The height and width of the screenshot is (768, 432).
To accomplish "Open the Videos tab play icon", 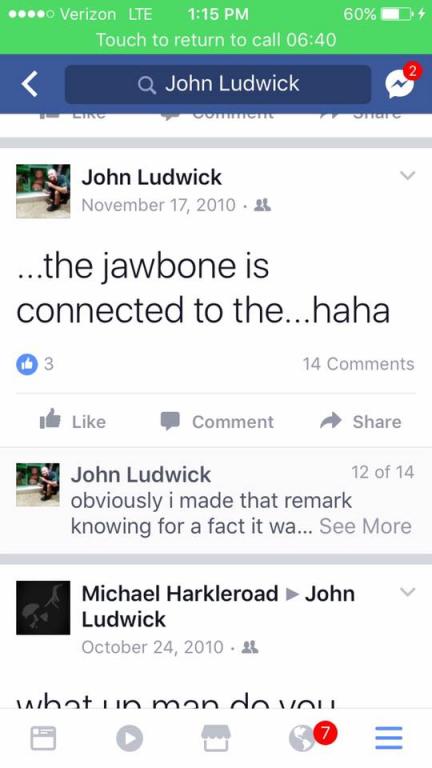I will [x=130, y=738].
